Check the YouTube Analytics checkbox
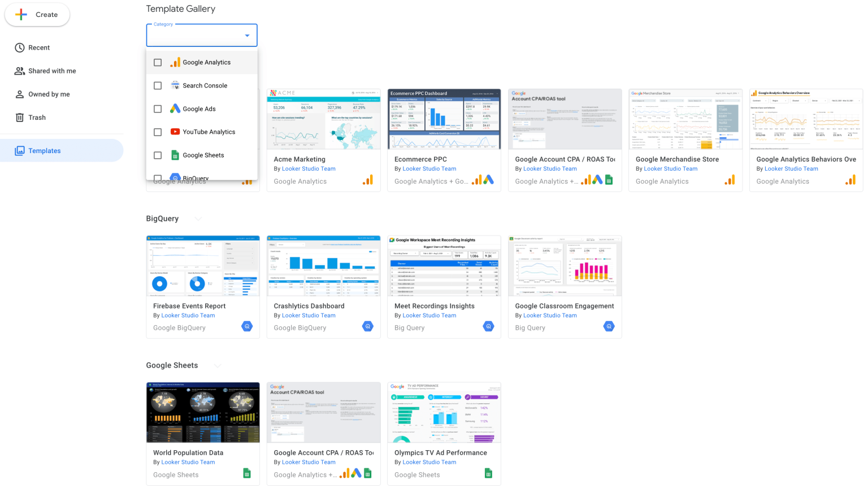Viewport: 868px width, 501px height. 157,132
